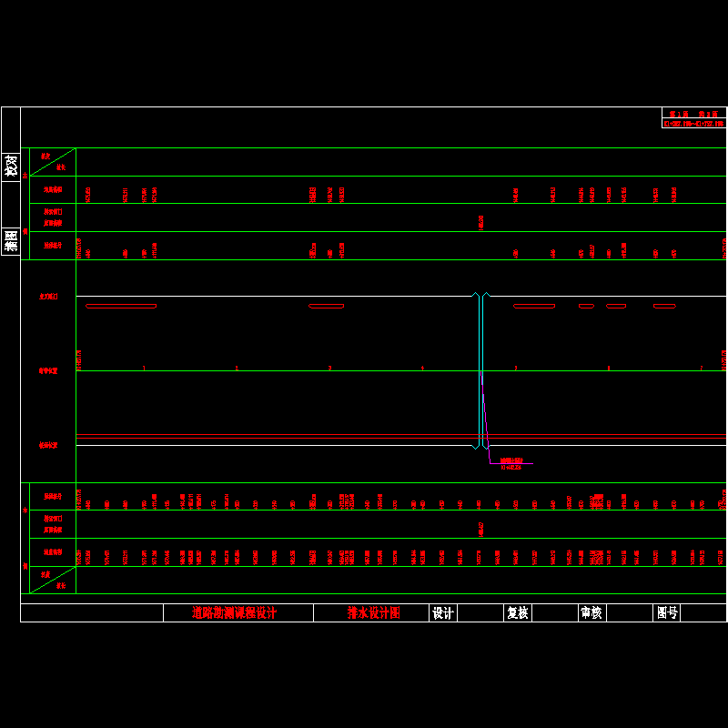Pick the cyan culvert symbol crossing the road
This screenshot has height=728, width=728.
click(x=480, y=370)
